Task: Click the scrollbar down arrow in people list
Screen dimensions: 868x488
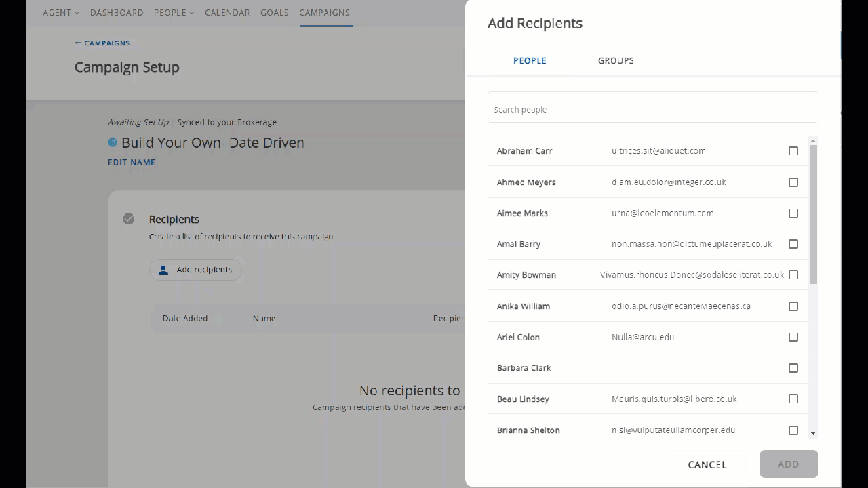Action: [813, 433]
